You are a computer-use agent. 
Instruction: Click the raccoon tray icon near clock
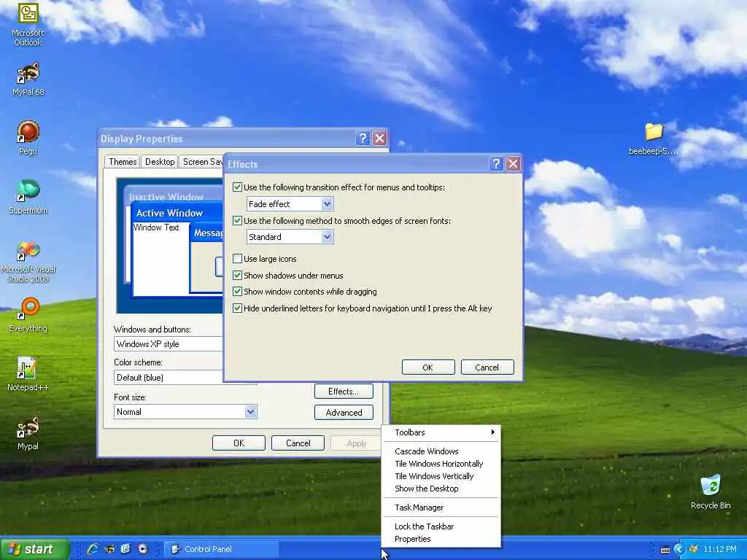(694, 550)
